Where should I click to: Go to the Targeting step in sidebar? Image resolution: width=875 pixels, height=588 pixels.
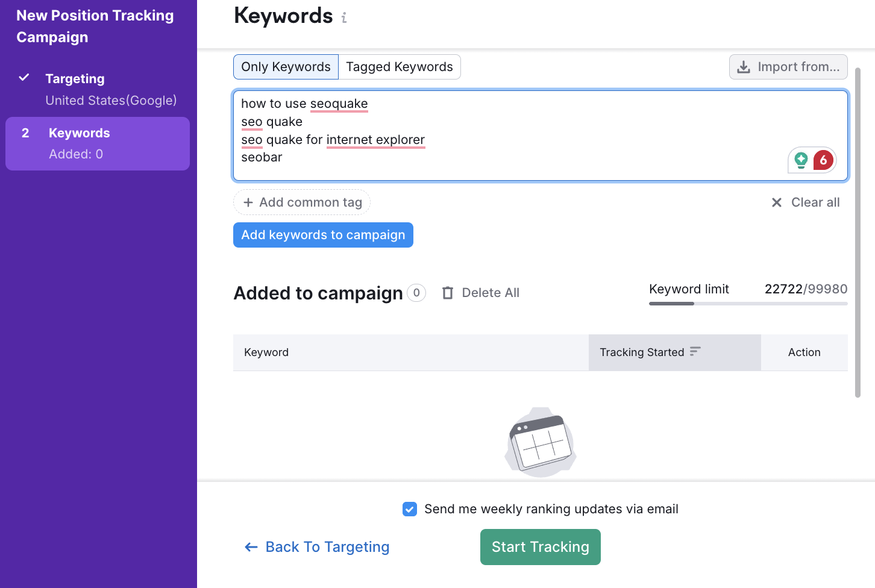[x=75, y=79]
